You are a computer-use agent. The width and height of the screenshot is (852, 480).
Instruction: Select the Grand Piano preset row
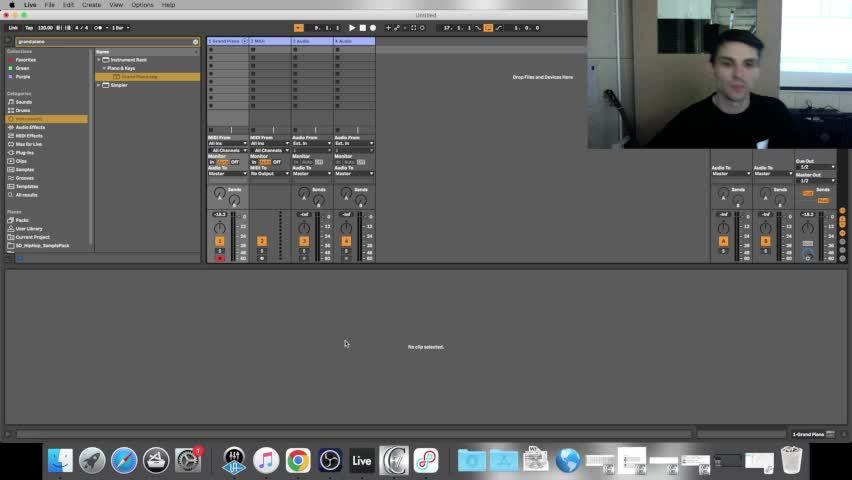(x=148, y=77)
